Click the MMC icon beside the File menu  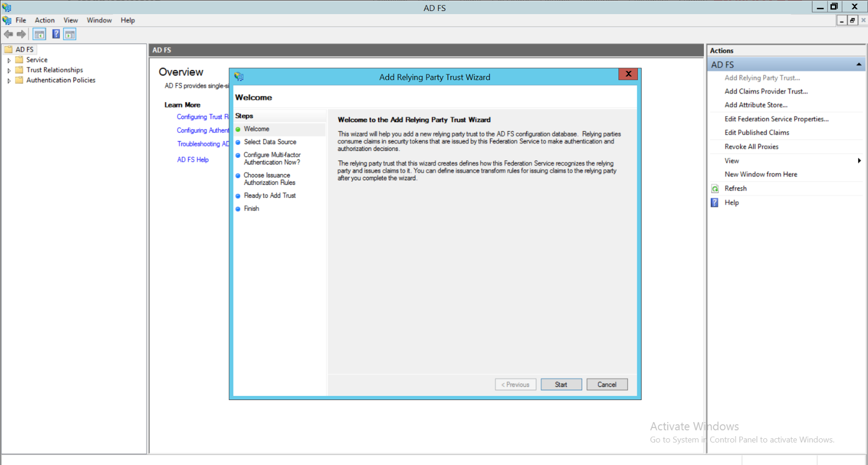[7, 20]
